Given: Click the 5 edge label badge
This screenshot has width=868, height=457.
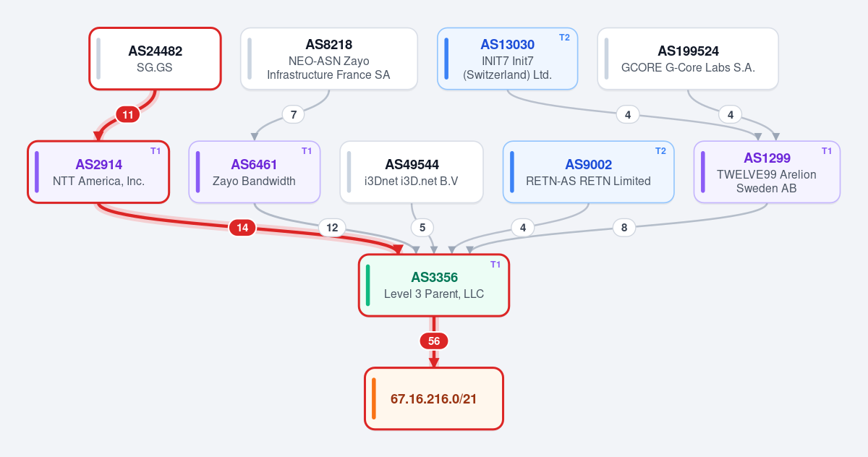Looking at the screenshot, I should click(422, 228).
